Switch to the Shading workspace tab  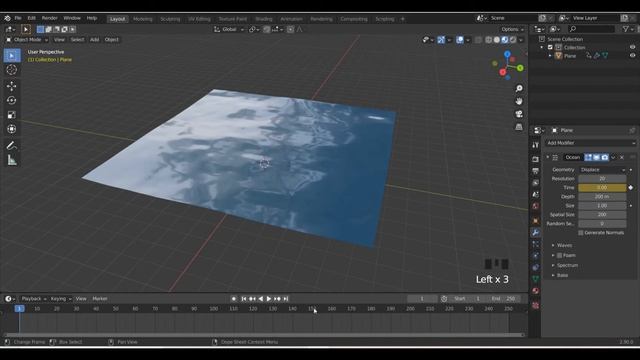click(264, 19)
